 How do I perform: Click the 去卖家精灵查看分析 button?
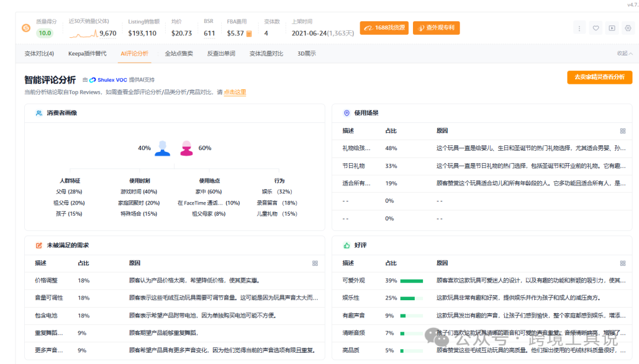coord(599,77)
